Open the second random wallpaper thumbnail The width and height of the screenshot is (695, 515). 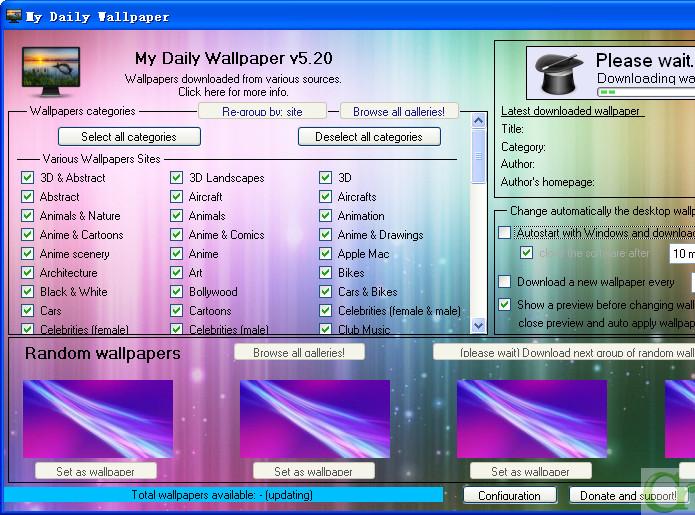[x=315, y=419]
